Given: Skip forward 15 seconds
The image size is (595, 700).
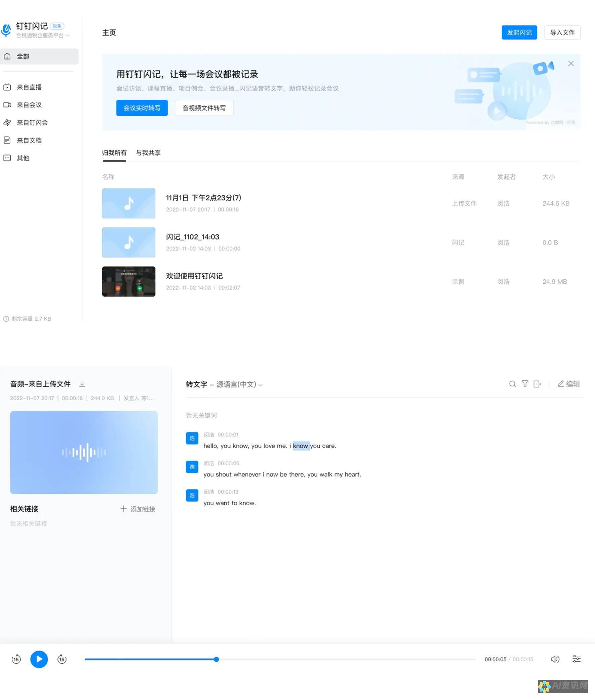Looking at the screenshot, I should click(x=62, y=659).
